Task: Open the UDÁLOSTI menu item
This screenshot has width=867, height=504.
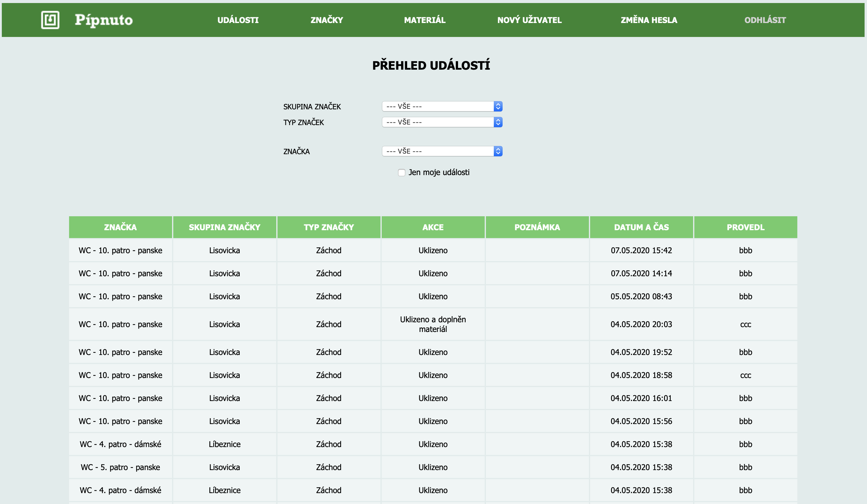Action: coord(238,20)
